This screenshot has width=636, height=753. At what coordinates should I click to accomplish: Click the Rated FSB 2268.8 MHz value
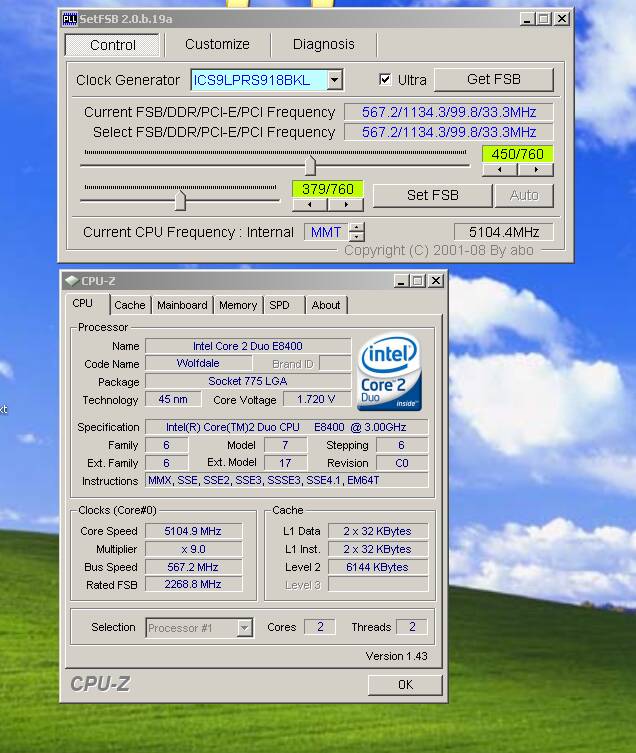coord(193,584)
